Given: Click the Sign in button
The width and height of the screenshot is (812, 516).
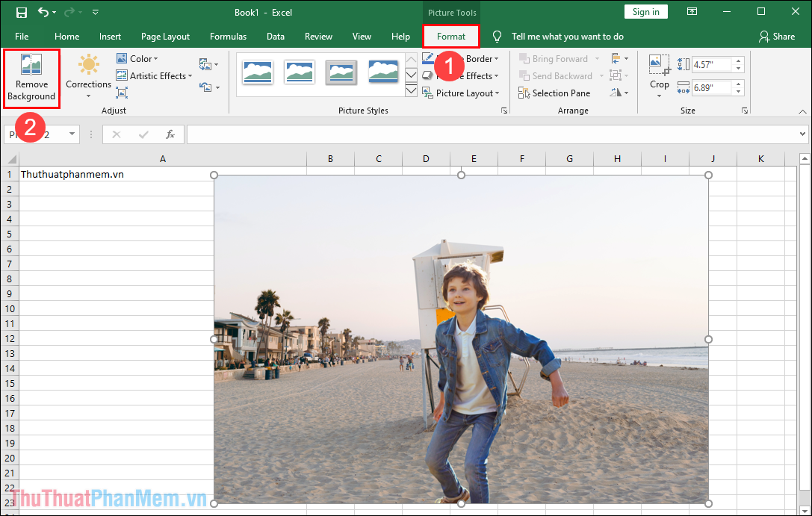Looking at the screenshot, I should (x=645, y=11).
